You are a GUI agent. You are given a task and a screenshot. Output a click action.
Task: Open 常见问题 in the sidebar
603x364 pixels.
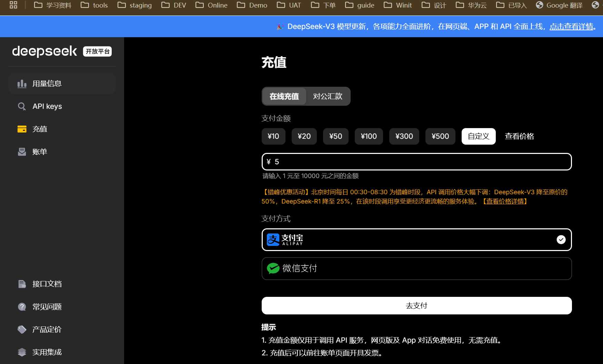click(x=62, y=307)
